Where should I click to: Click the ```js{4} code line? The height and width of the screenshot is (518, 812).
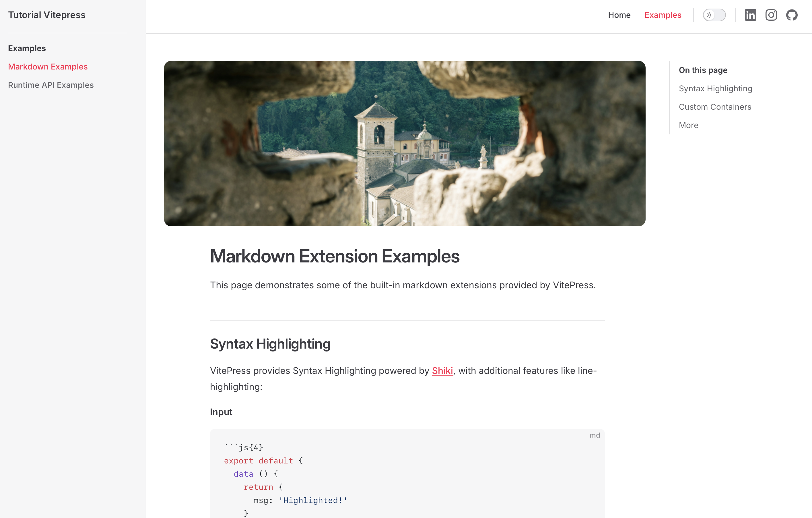click(x=244, y=447)
